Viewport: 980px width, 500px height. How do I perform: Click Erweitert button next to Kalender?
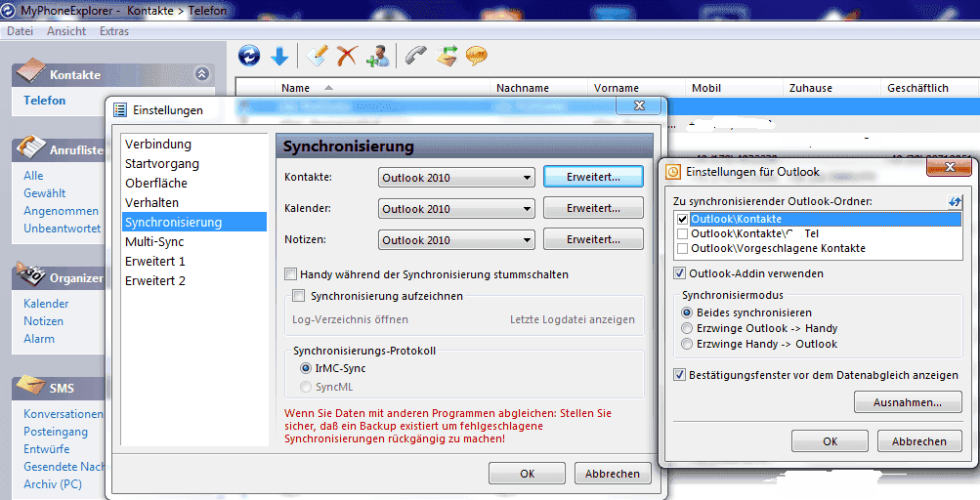[593, 208]
